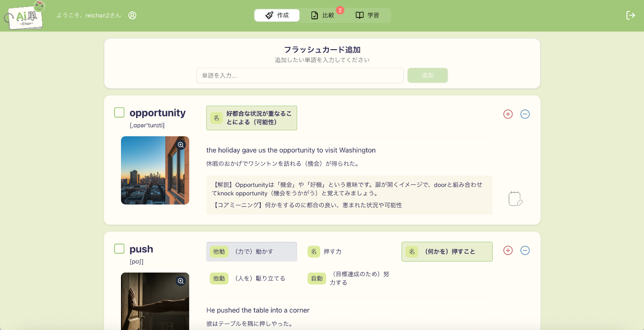This screenshot has width=644, height=330.
Task: Switch to the 比較 tab
Action: pos(322,15)
